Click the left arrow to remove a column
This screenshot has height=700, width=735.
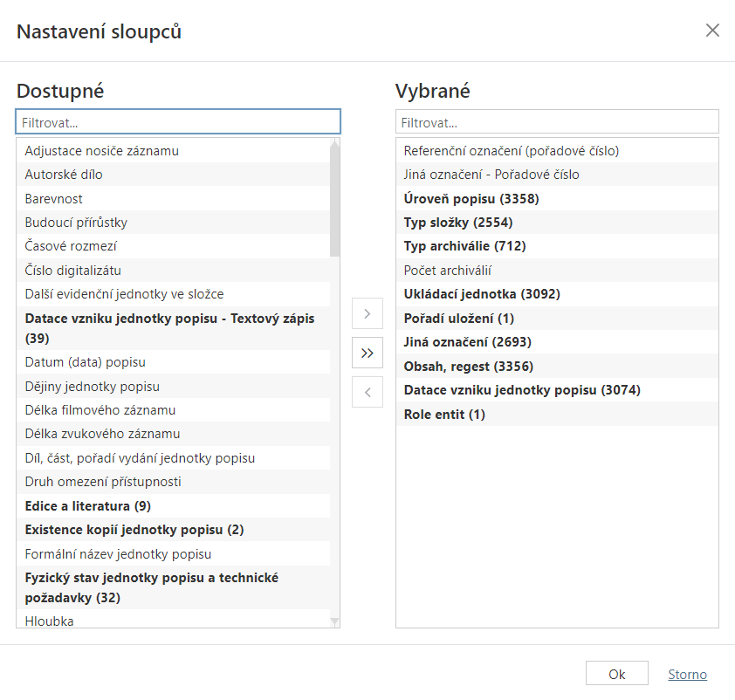pos(367,392)
